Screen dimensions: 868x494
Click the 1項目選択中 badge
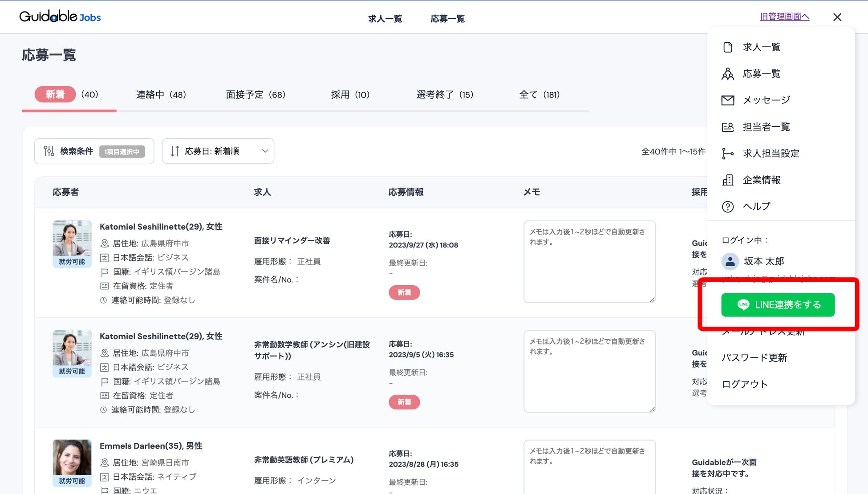click(x=122, y=152)
